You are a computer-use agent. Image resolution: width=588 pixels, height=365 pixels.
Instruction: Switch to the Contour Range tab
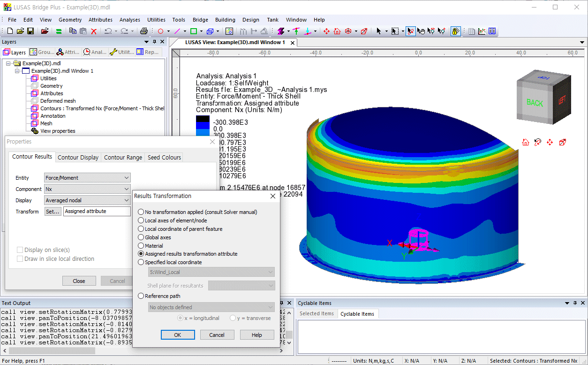point(123,158)
